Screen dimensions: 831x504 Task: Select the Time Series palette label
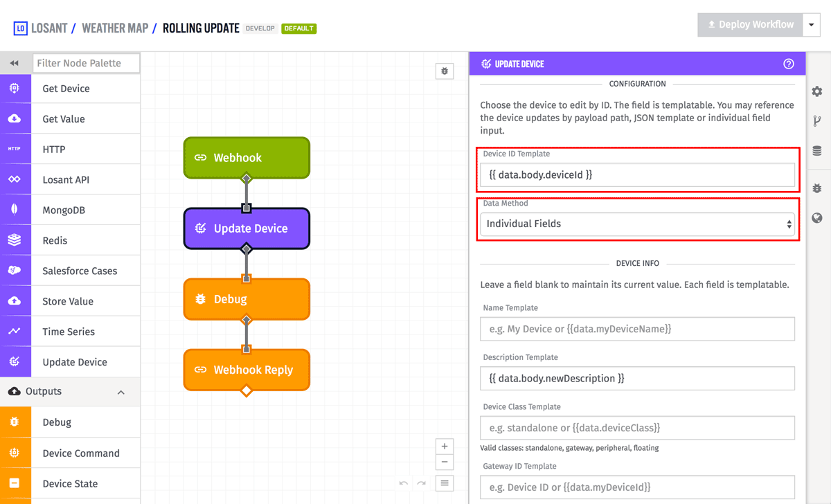pyautogui.click(x=69, y=332)
